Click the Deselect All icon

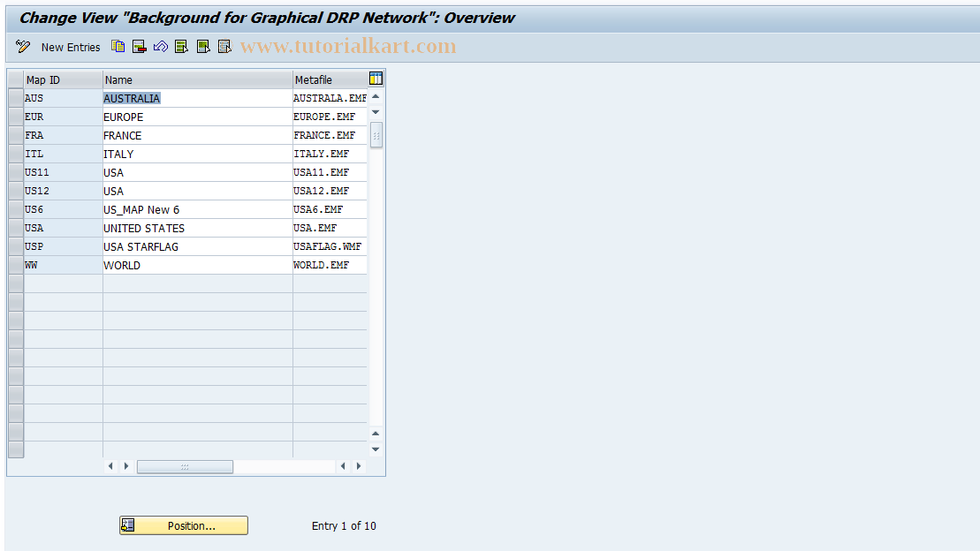point(224,46)
